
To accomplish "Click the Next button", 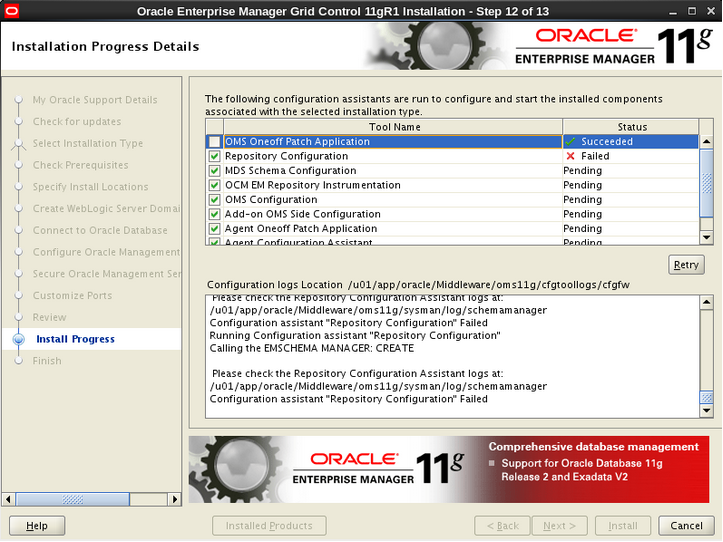I will pyautogui.click(x=559, y=525).
